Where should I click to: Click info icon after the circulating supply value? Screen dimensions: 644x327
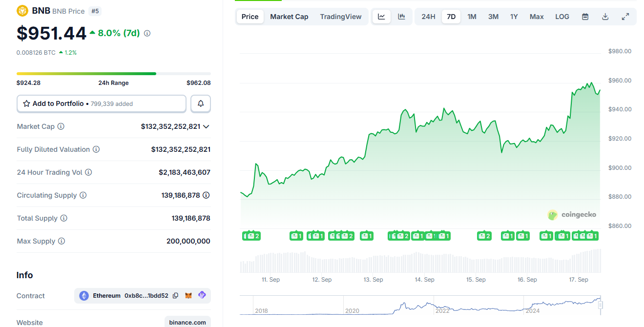coord(207,195)
